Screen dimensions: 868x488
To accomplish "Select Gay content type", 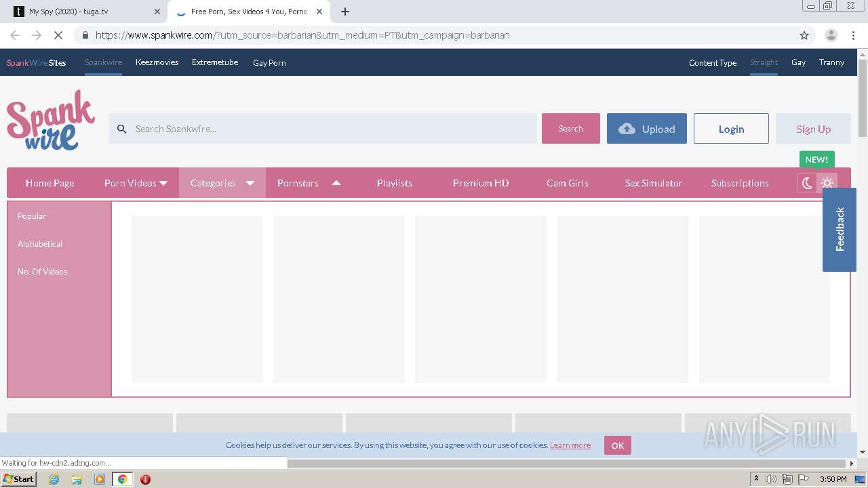I will pos(798,62).
